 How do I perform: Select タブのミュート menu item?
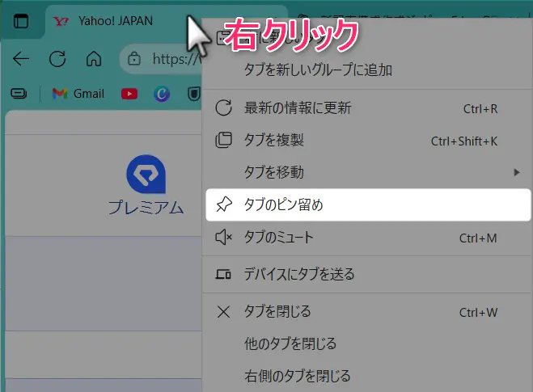click(x=368, y=238)
